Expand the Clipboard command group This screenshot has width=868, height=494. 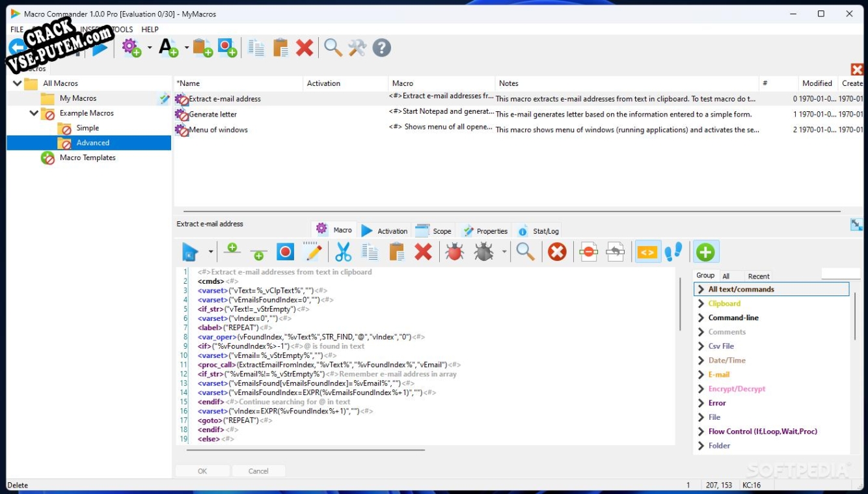click(701, 303)
